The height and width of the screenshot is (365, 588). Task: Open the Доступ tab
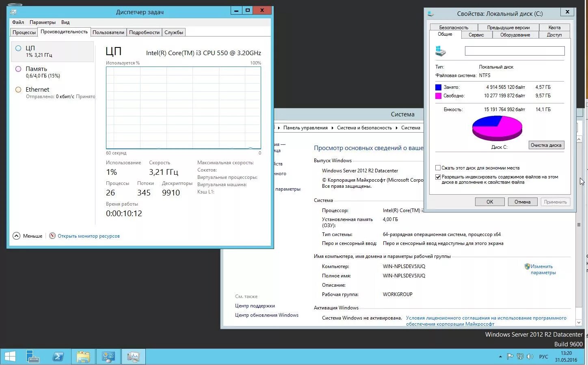[554, 35]
